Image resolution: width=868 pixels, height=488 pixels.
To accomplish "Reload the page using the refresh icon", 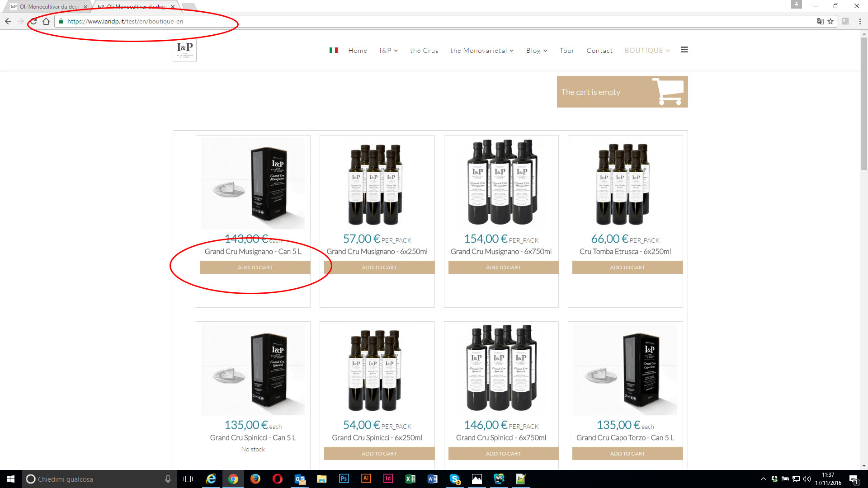I will pyautogui.click(x=33, y=21).
